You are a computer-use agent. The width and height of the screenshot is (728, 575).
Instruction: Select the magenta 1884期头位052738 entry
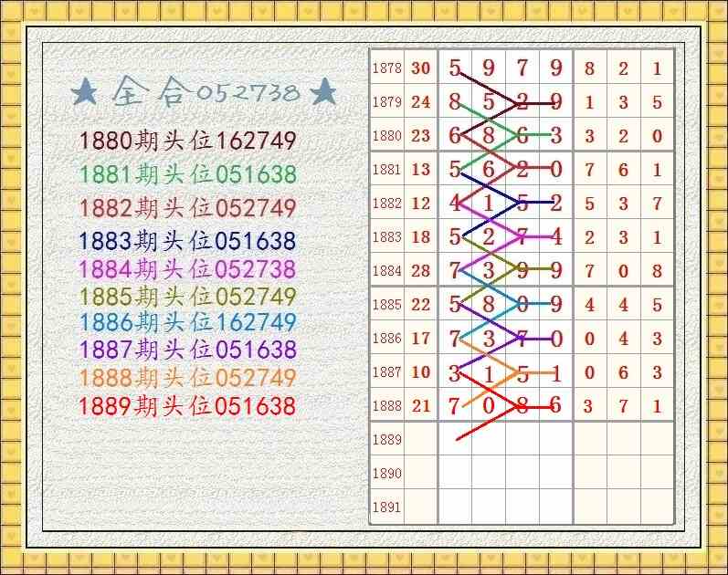pyautogui.click(x=187, y=269)
